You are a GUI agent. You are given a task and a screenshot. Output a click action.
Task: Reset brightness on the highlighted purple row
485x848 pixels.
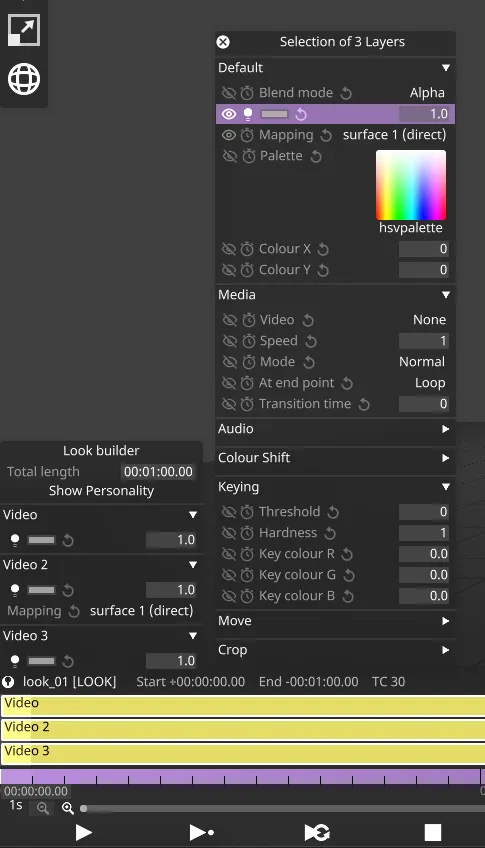301,114
